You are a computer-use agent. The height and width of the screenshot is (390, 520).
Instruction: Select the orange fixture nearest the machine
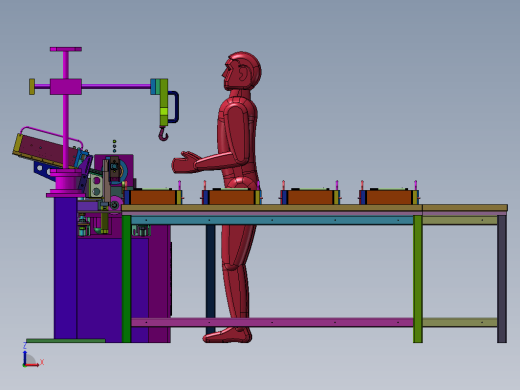click(x=153, y=197)
